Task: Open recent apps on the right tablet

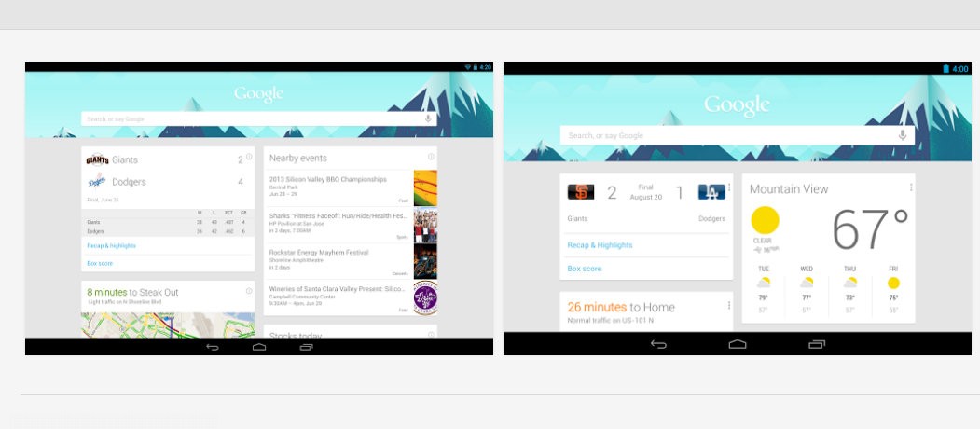Action: (x=817, y=344)
